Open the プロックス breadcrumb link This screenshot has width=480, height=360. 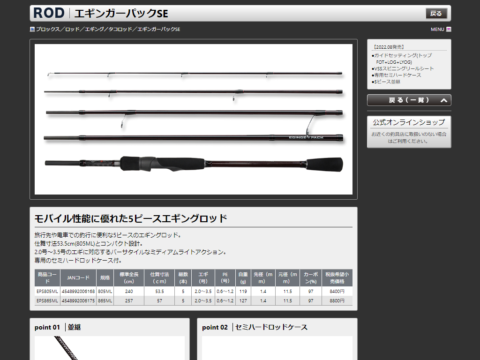point(48,29)
